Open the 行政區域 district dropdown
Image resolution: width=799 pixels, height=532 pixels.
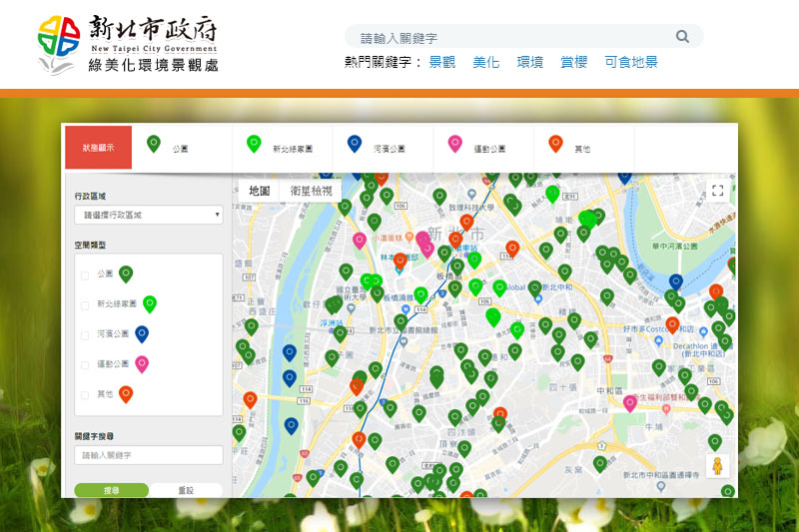[x=148, y=215]
